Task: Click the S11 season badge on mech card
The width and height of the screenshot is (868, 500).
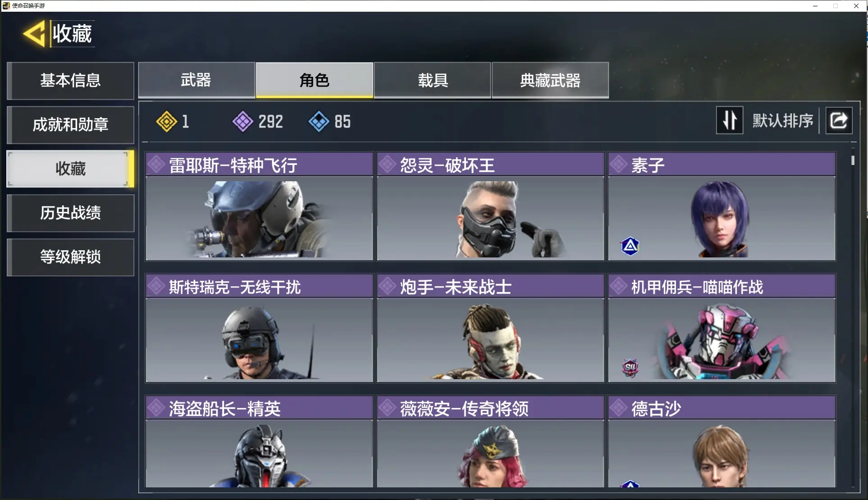Action: coord(630,368)
